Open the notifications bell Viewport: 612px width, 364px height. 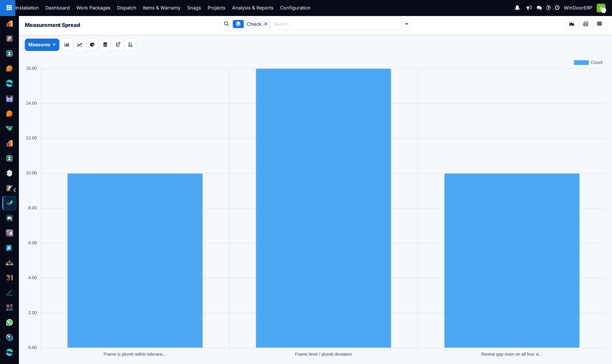pyautogui.click(x=517, y=8)
